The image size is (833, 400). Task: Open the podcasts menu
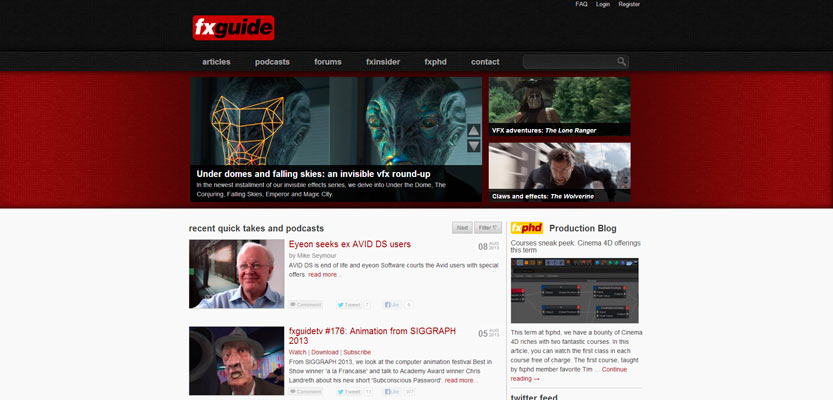pyautogui.click(x=272, y=62)
